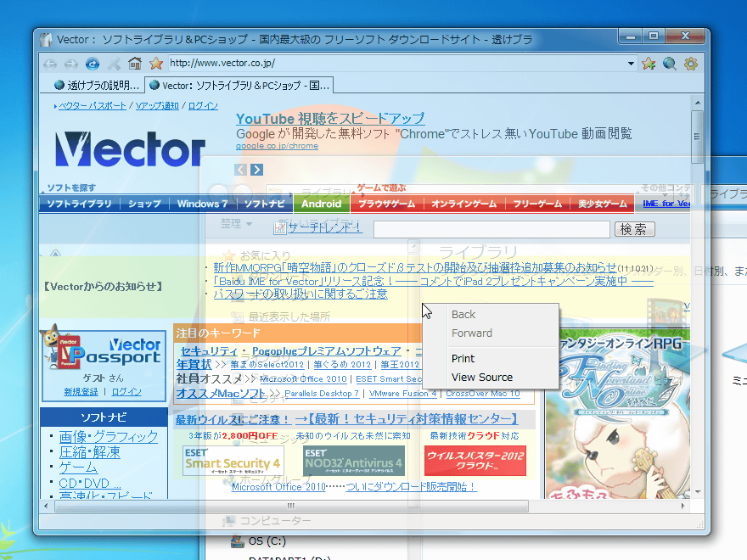Open 画像・グラフィック category link
The width and height of the screenshot is (747, 560).
click(108, 437)
